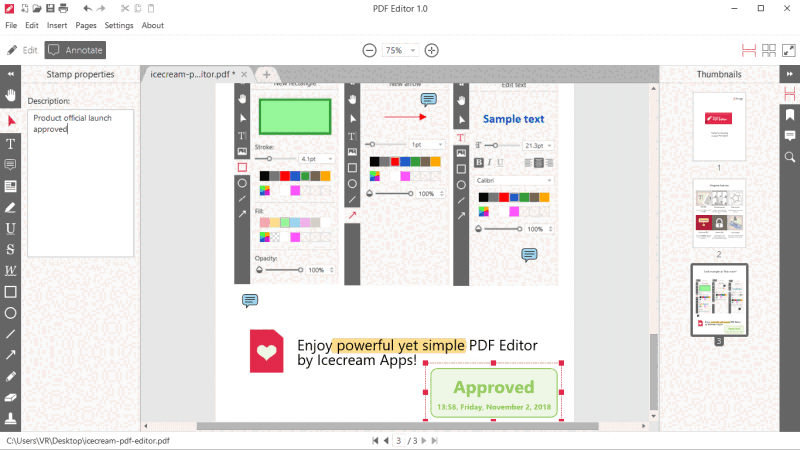Click the Open folder toolbar icon

pyautogui.click(x=37, y=8)
